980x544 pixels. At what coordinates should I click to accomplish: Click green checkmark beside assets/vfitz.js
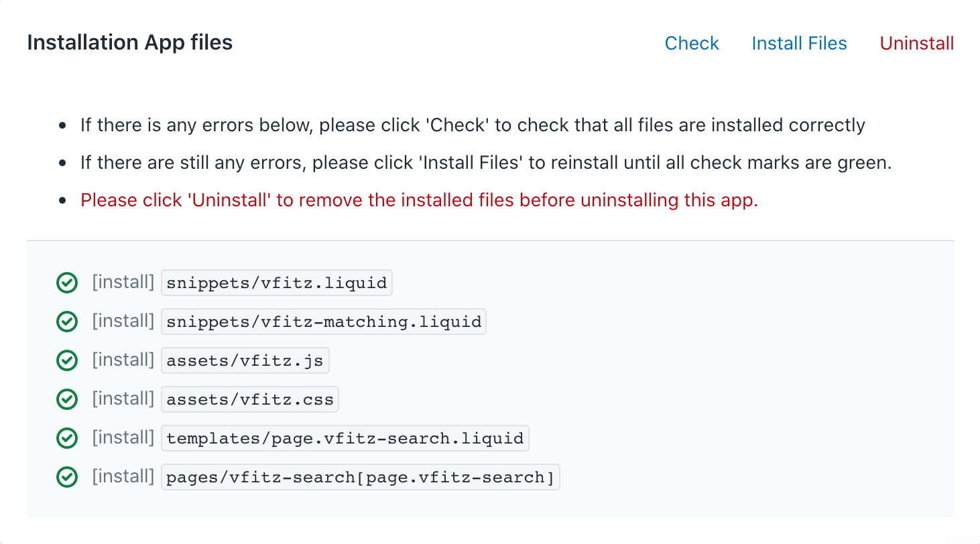click(66, 361)
